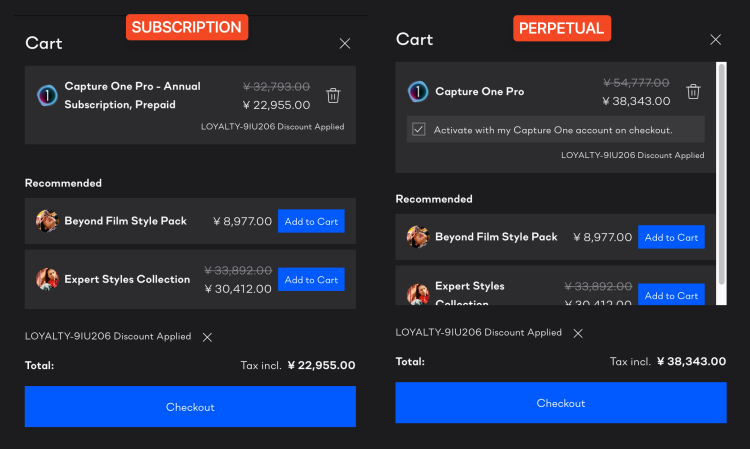Click struck-through price ¥ 32,793.00
This screenshot has width=750, height=449.
pos(276,87)
